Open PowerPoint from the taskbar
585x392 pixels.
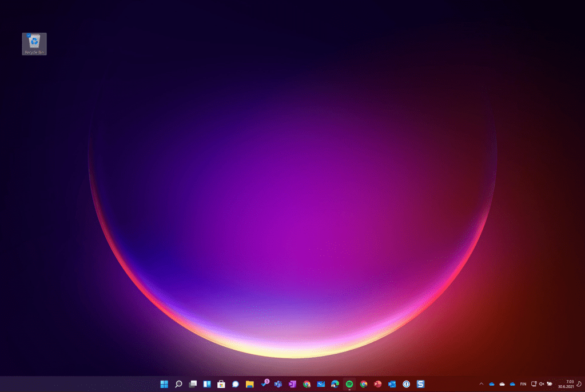(x=377, y=384)
